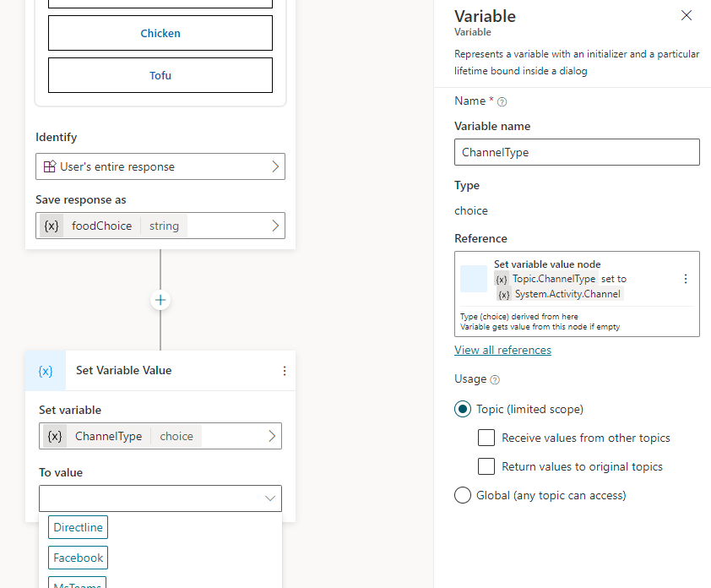Open the Reference card kebab menu
This screenshot has height=588, width=711.
686,278
